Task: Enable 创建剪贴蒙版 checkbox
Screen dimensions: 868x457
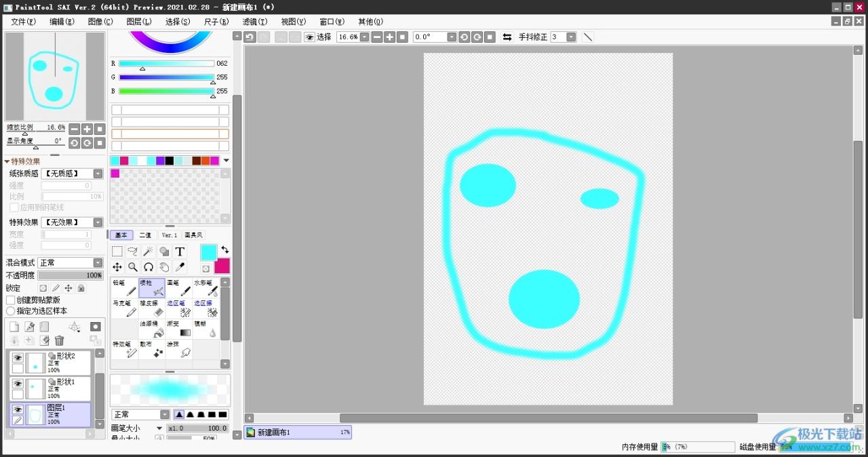Action: click(10, 300)
